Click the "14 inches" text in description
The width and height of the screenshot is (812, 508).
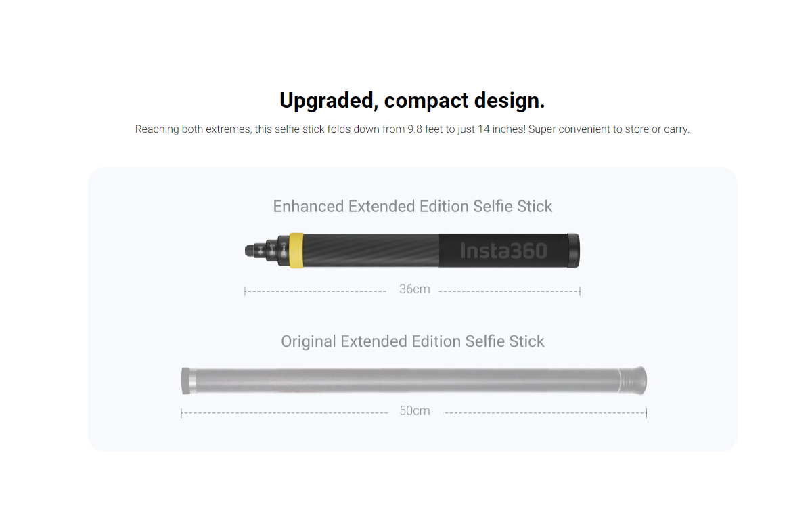pos(501,129)
